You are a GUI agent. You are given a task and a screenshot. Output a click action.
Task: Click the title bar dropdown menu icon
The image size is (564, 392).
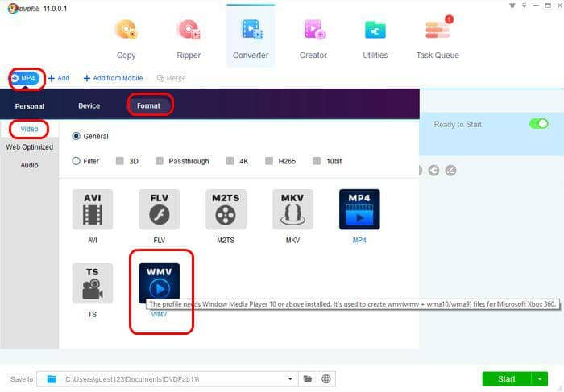click(524, 6)
